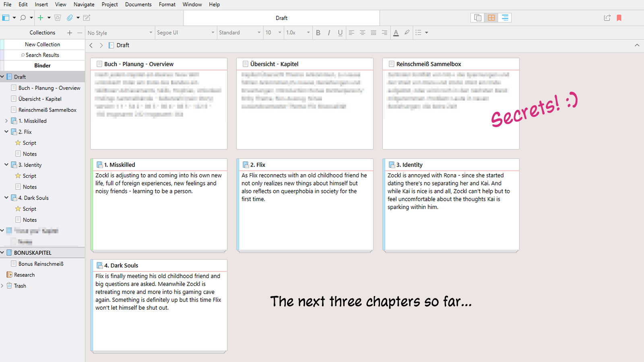
Task: Open the list style dropdown arrow
Action: pyautogui.click(x=427, y=33)
